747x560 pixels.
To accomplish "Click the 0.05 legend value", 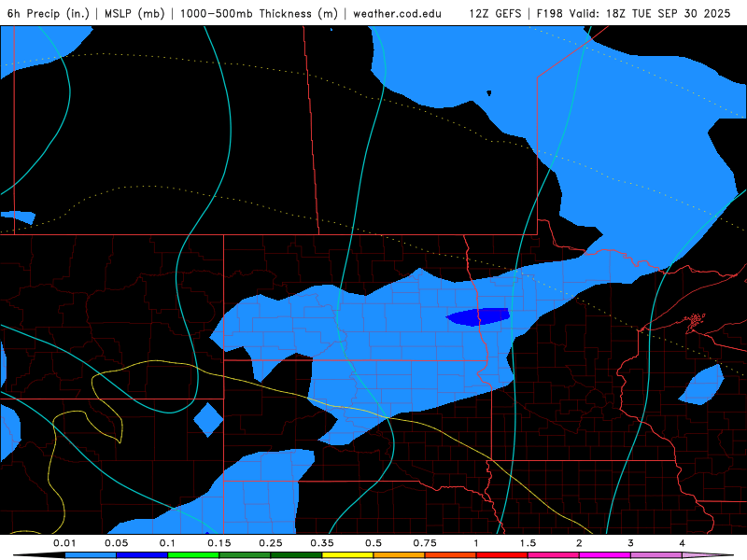I will (116, 543).
